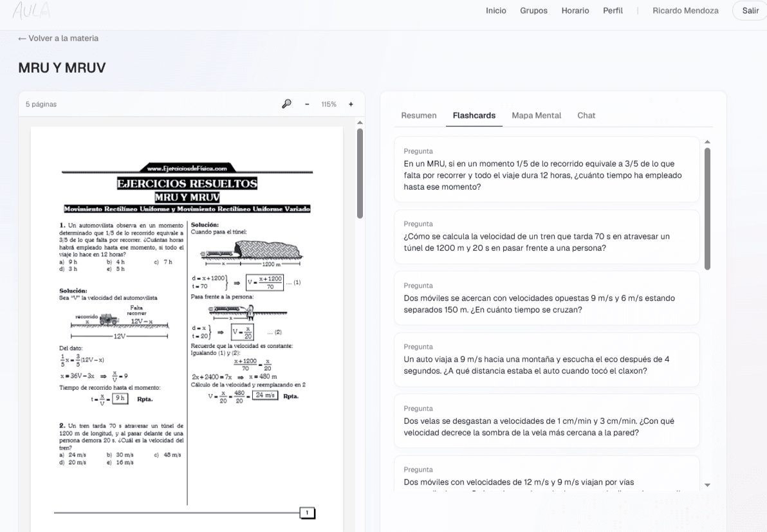Image resolution: width=767 pixels, height=532 pixels.
Task: Click the '9 h' boxed answer in PDF
Action: [120, 398]
